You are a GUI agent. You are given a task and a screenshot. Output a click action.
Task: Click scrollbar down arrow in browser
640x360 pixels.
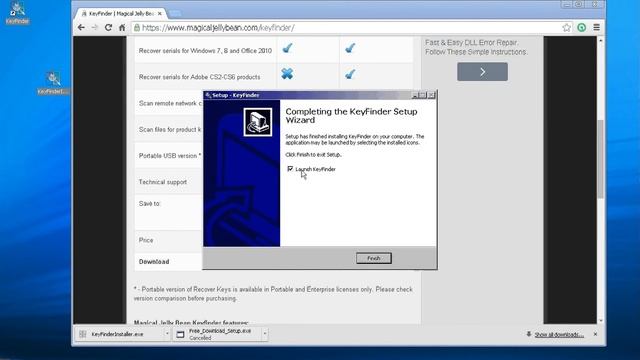click(600, 321)
